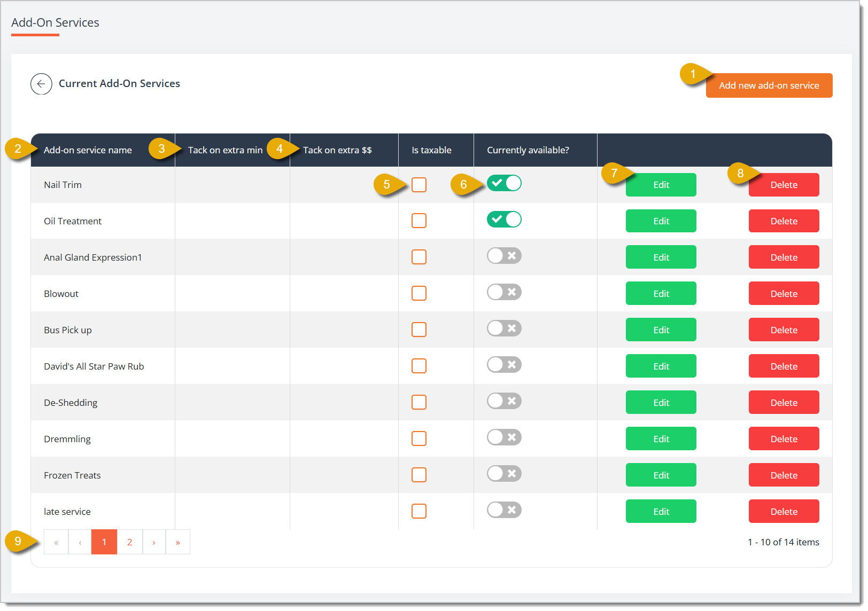Check Is taxable for Nail Trim
The width and height of the screenshot is (868, 611).
coord(419,185)
